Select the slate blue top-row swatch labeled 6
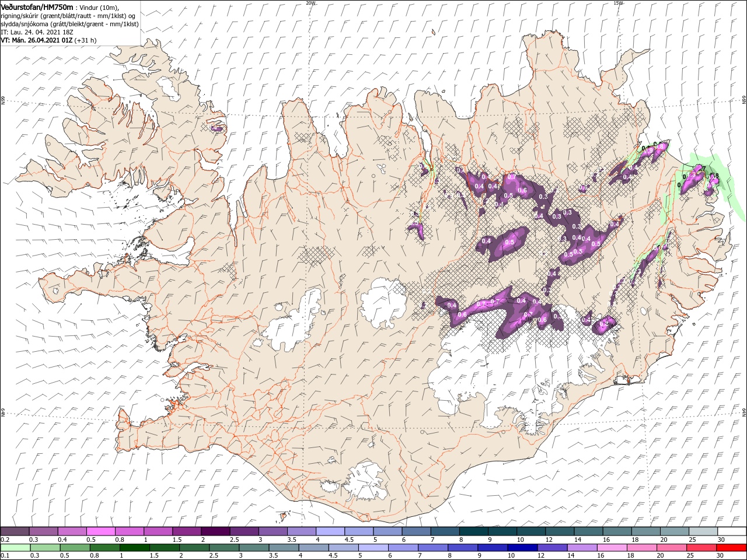This screenshot has width=747, height=560. coord(417,531)
